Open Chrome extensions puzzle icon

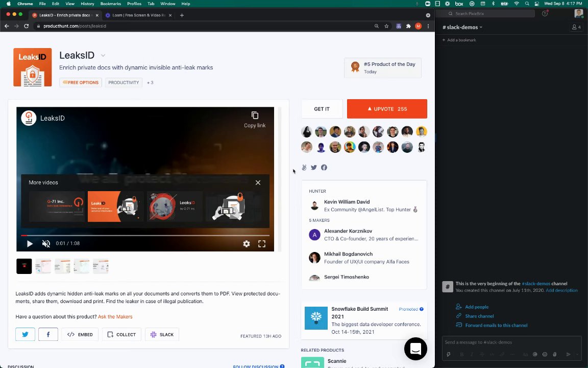[408, 26]
